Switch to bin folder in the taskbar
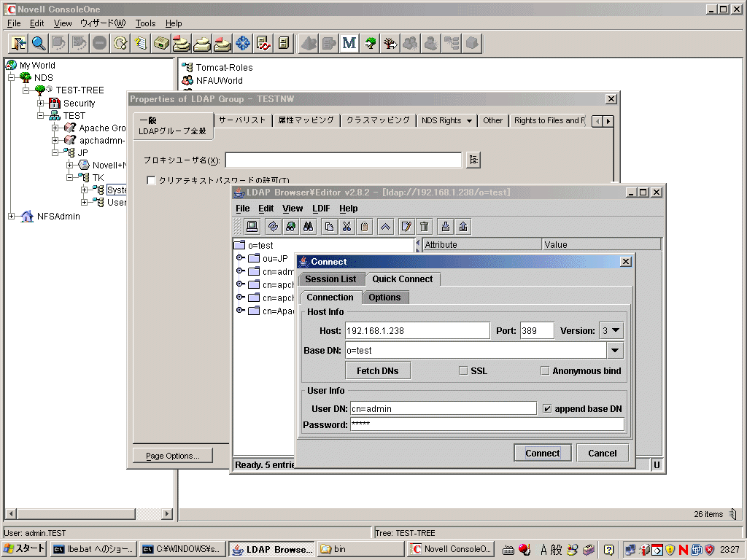Screen dimensions: 747x560 point(361,549)
